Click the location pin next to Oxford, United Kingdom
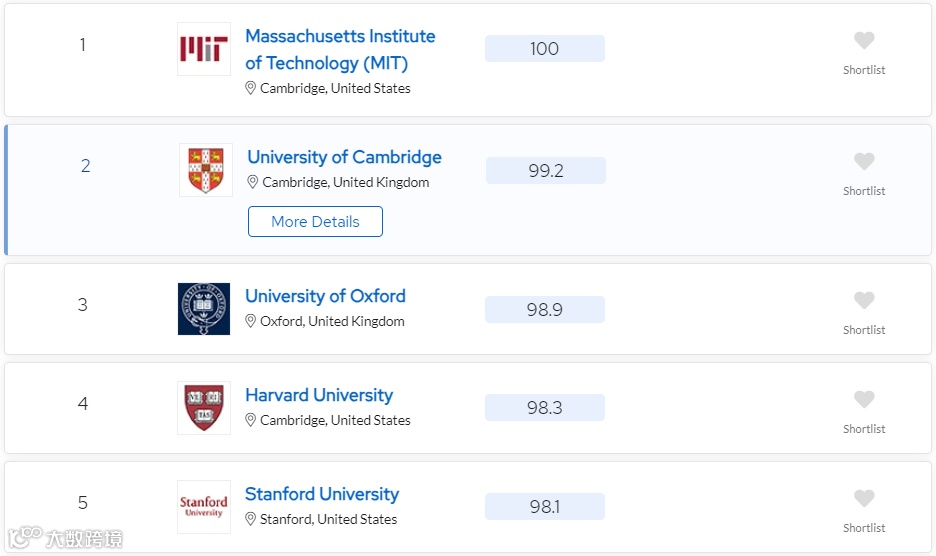This screenshot has width=936, height=556. [x=251, y=321]
